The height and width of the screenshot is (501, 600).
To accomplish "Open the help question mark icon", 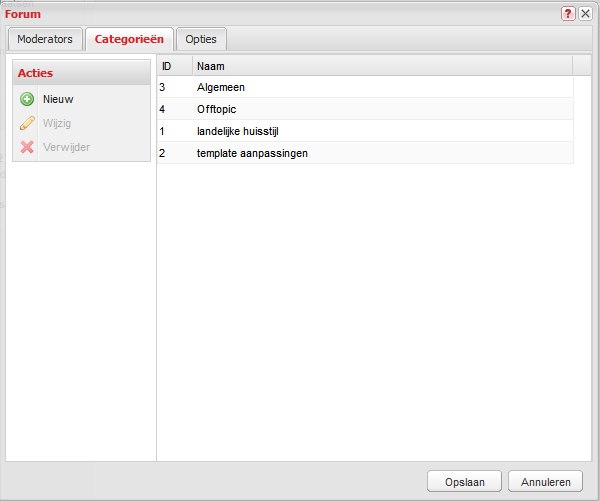I will point(568,14).
